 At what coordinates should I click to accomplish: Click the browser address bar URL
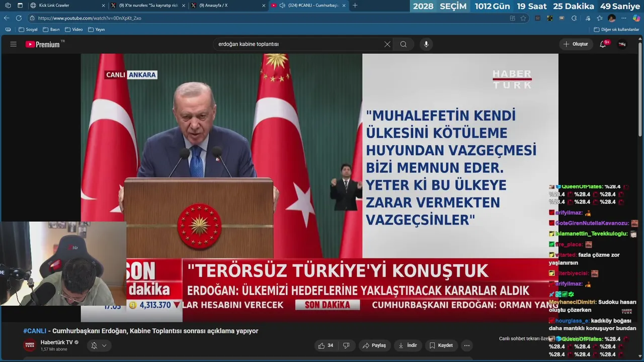point(90,18)
